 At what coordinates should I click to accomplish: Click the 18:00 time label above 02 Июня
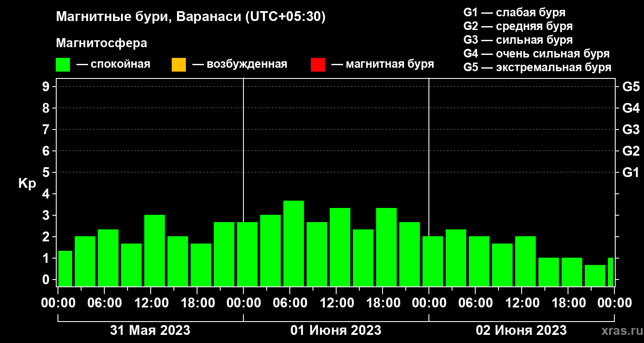coord(568,303)
